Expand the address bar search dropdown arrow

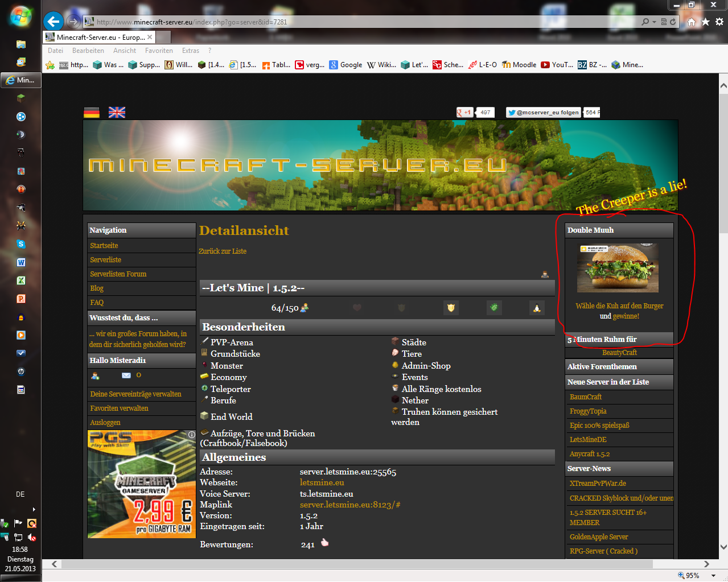(x=654, y=22)
